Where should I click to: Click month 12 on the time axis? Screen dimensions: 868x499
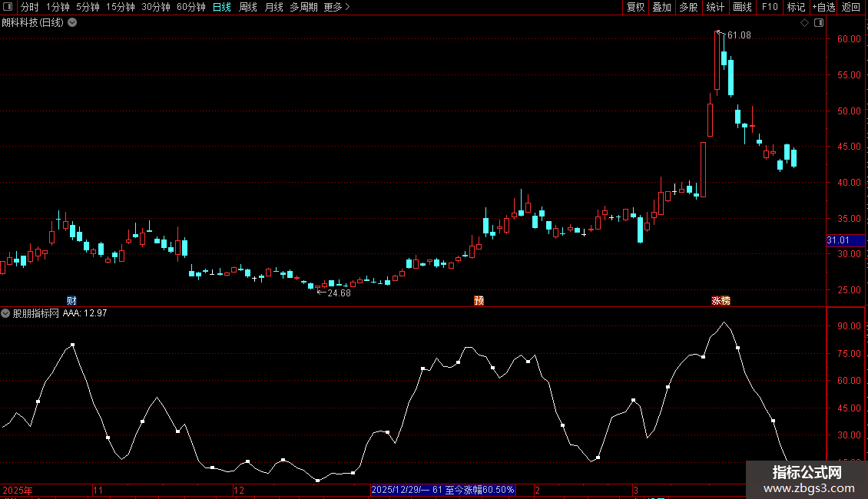pyautogui.click(x=239, y=490)
